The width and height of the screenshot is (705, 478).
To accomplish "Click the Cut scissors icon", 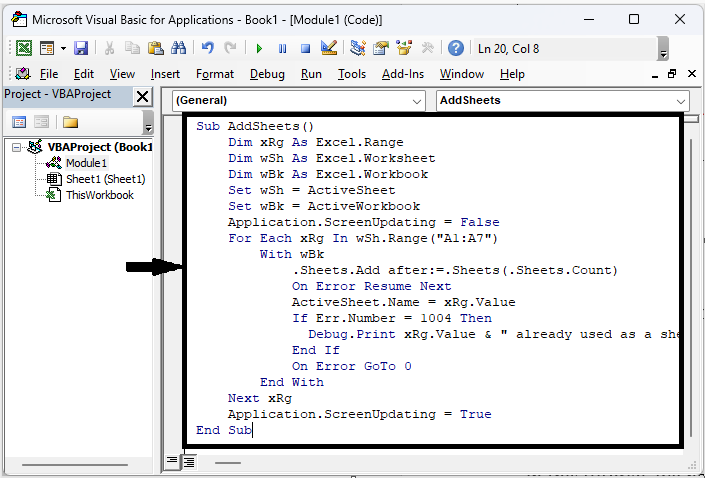I will 109,48.
